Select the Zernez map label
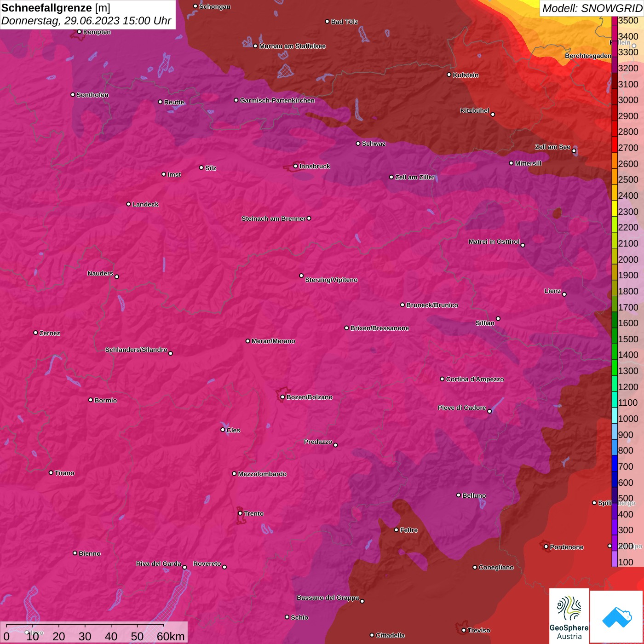 [50, 333]
